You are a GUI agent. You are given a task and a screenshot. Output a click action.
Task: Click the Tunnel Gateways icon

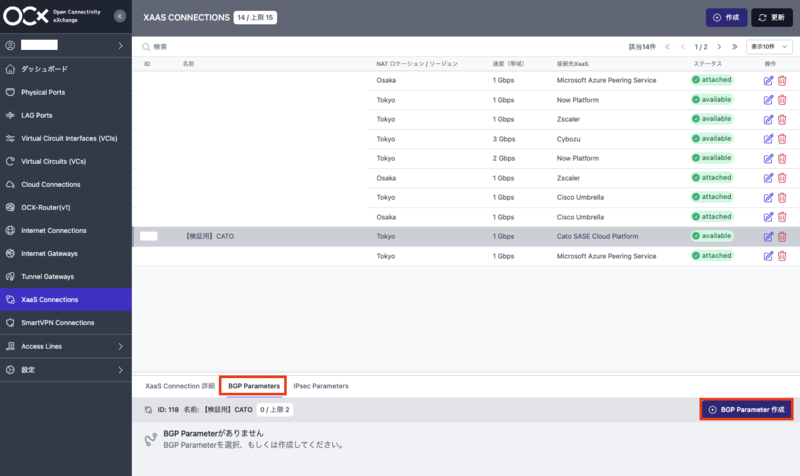click(10, 276)
